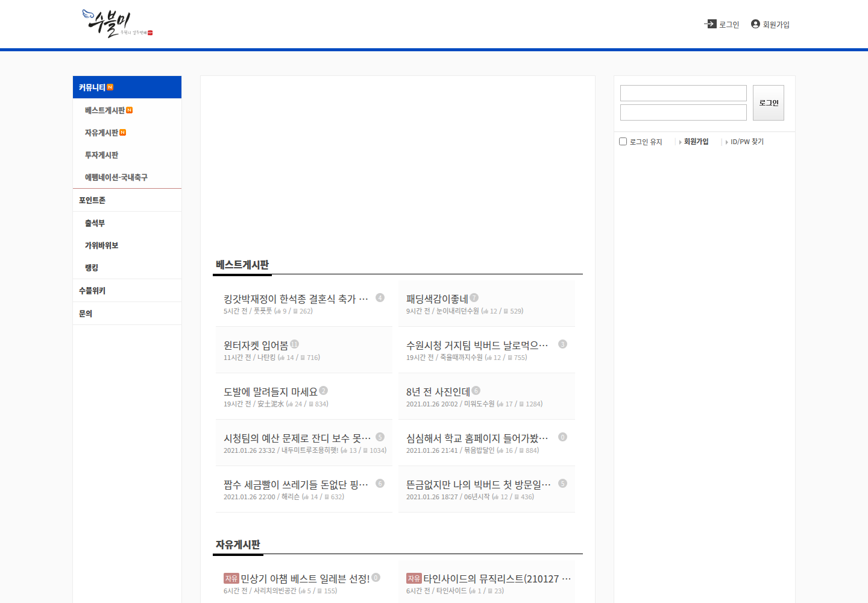Click comment count badge on 민상기 아챔 베스트 post
This screenshot has width=868, height=603.
pyautogui.click(x=376, y=578)
